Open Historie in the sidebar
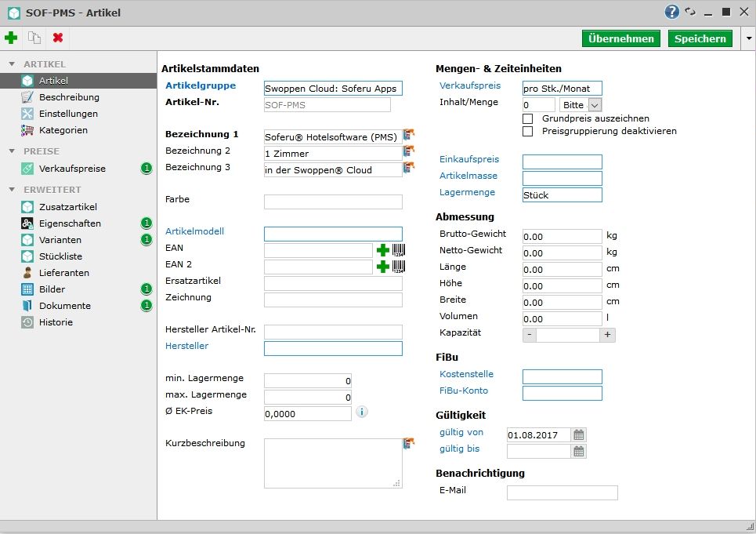 (78, 321)
